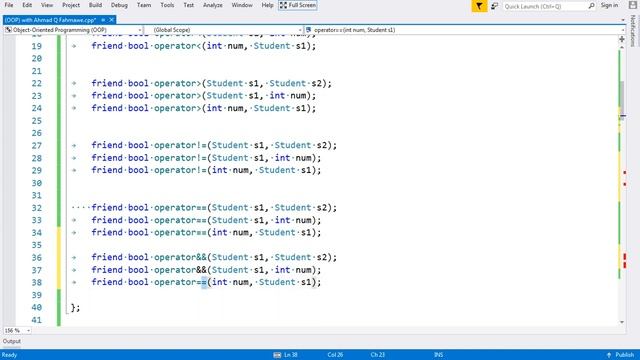Close the .cpp document tab

[x=111, y=20]
